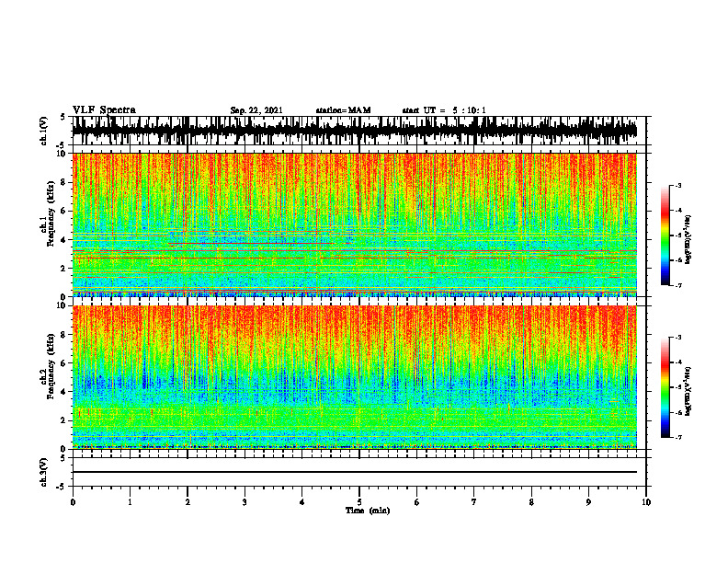The height and width of the screenshot is (563, 728).
Task: Click the "station=MAM" header label
Action: point(343,110)
